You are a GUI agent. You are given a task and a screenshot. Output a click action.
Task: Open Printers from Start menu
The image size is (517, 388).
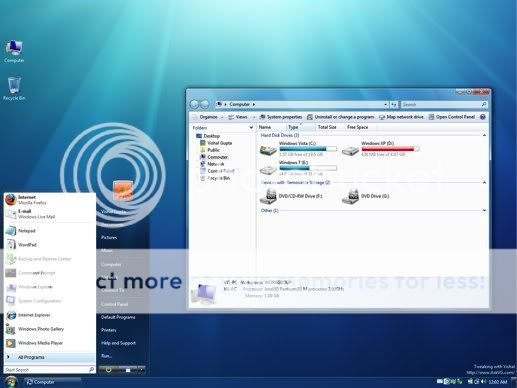(x=109, y=330)
